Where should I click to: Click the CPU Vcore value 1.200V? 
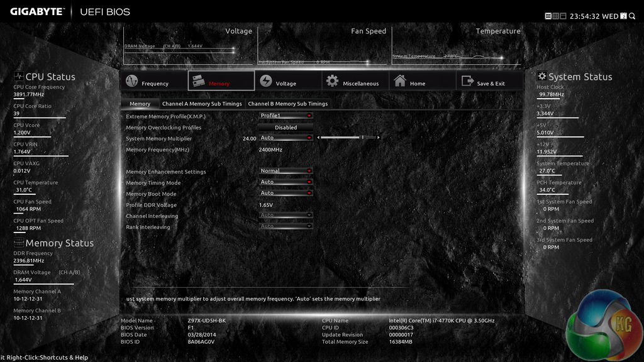coord(22,133)
